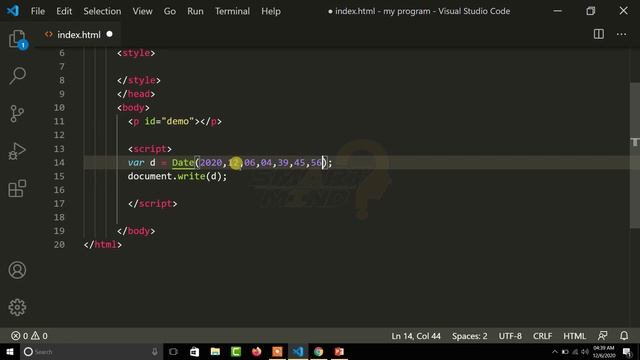The width and height of the screenshot is (640, 360).
Task: Click the Split Editor Right icon
Action: pos(599,34)
